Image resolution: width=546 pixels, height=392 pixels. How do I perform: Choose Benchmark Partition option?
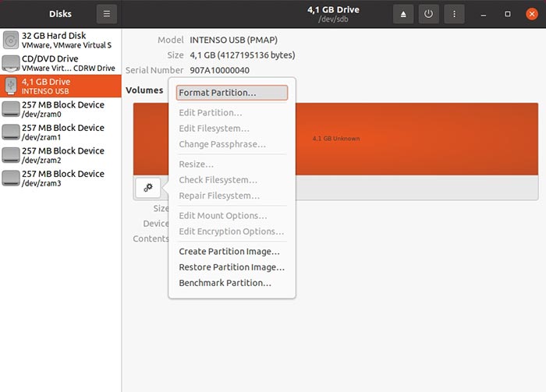(225, 283)
